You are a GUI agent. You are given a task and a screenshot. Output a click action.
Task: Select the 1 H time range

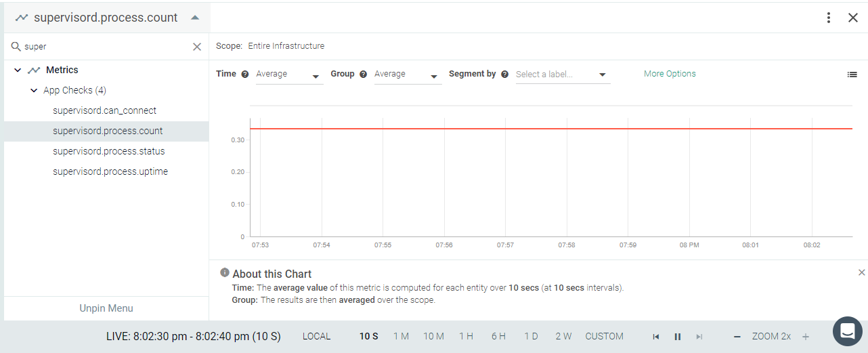point(466,336)
